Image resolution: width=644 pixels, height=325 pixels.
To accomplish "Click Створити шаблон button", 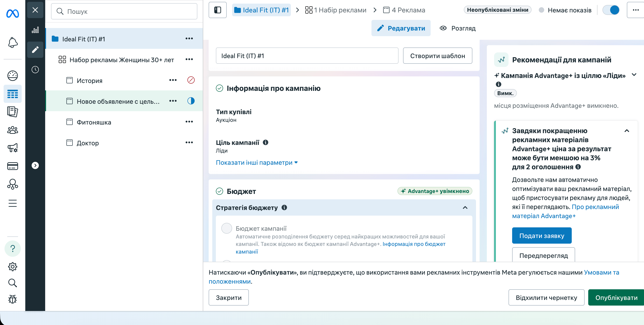I will [x=437, y=56].
